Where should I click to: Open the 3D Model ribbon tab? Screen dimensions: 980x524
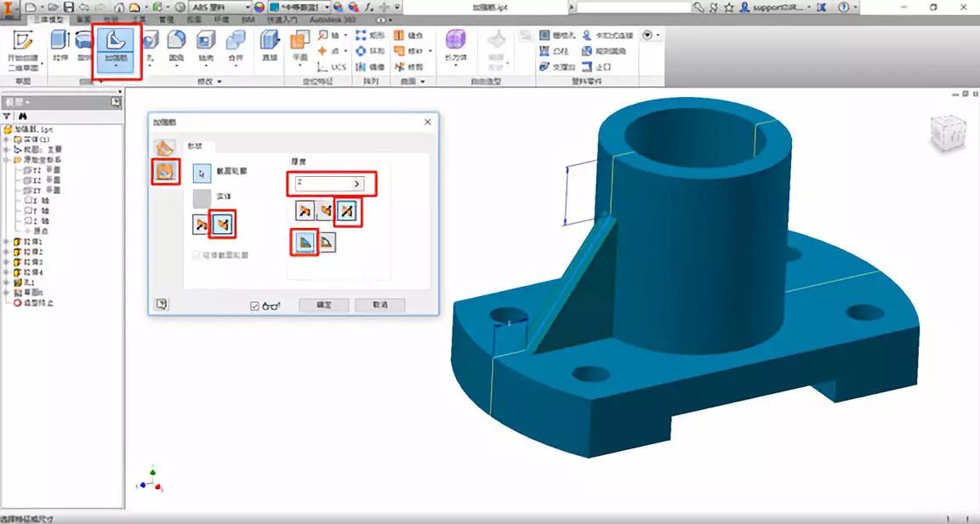pyautogui.click(x=48, y=20)
